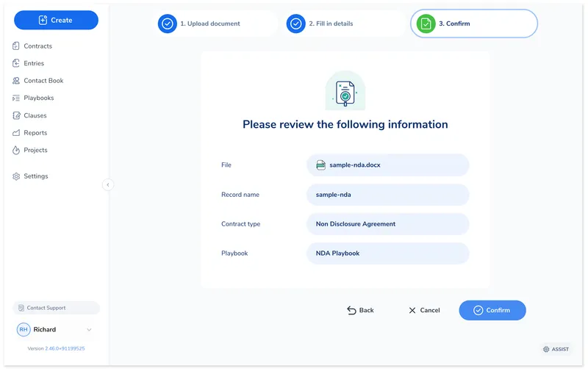Image resolution: width=588 pixels, height=371 pixels.
Task: Click the sample-nda.docx file field
Action: (x=388, y=165)
